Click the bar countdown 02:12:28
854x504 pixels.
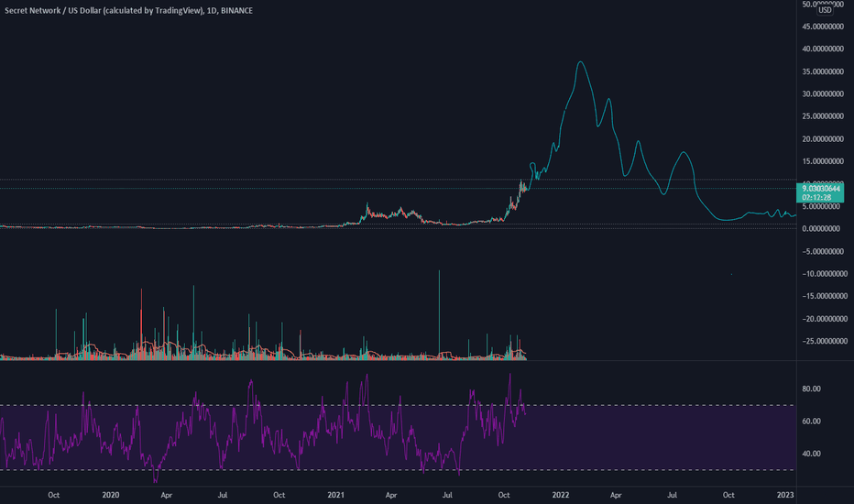[816, 198]
